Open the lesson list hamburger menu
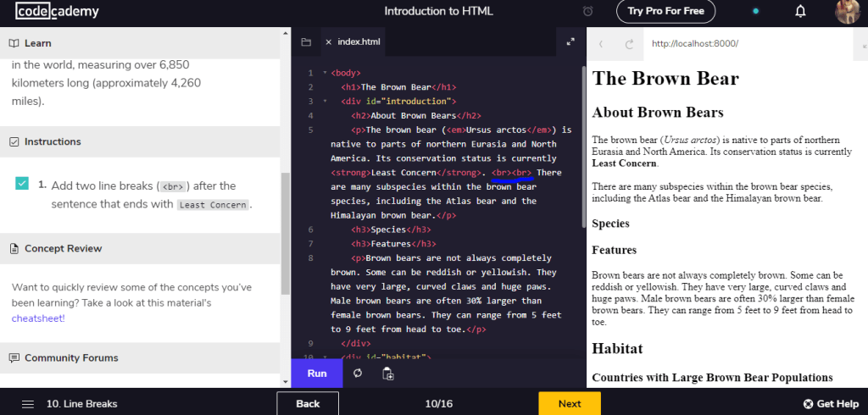 pyautogui.click(x=28, y=404)
